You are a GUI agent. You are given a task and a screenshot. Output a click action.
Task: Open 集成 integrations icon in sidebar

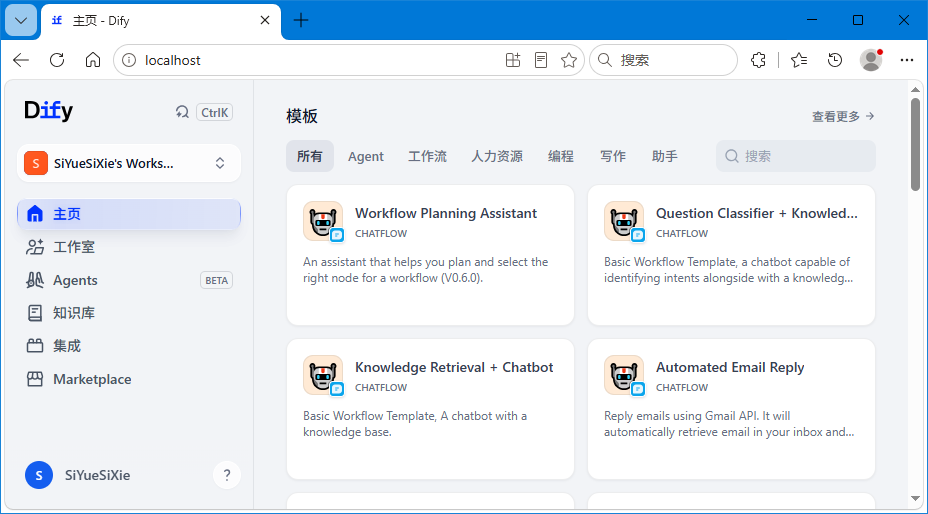coord(35,346)
